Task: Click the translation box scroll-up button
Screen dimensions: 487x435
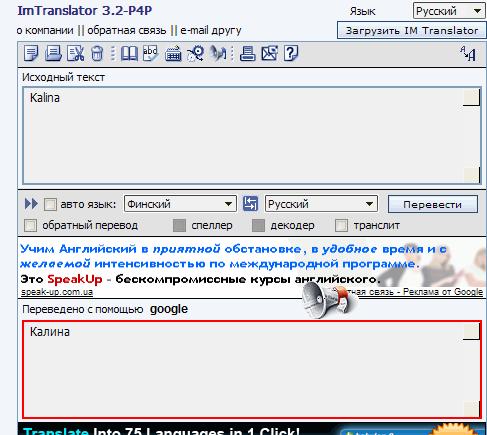Action: [x=471, y=332]
